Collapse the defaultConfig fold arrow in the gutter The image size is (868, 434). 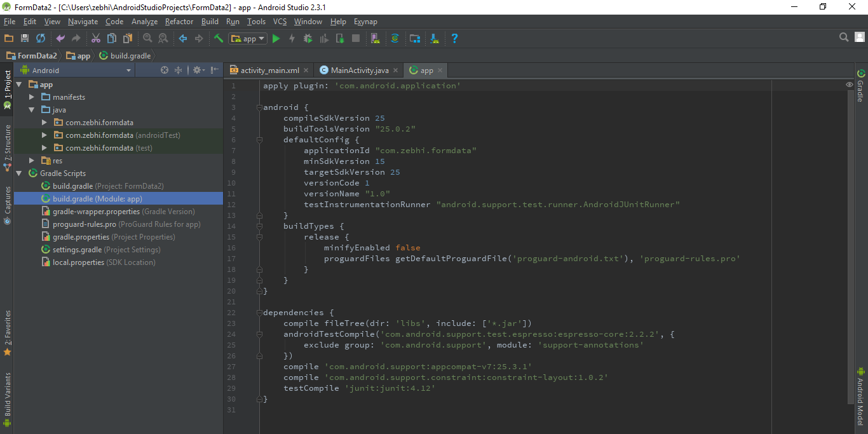pos(260,139)
